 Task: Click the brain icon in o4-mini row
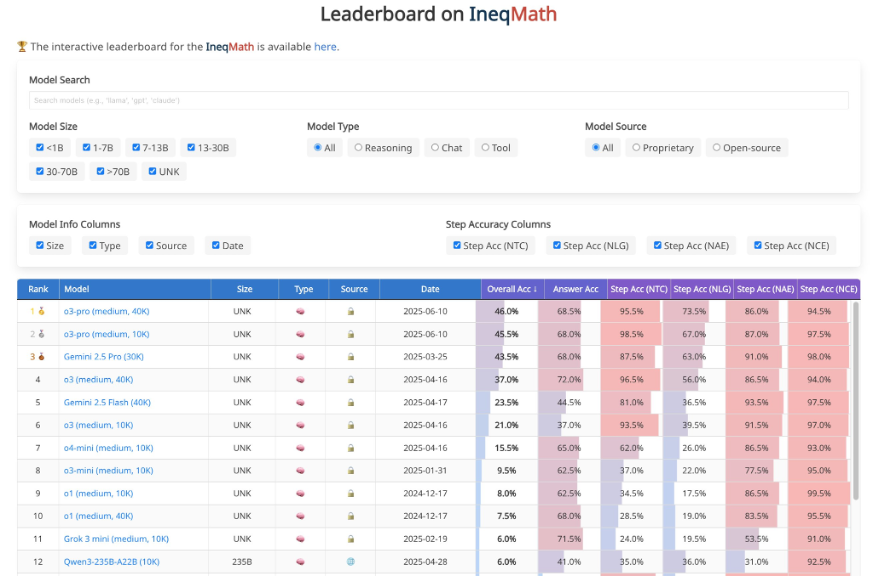pyautogui.click(x=300, y=448)
